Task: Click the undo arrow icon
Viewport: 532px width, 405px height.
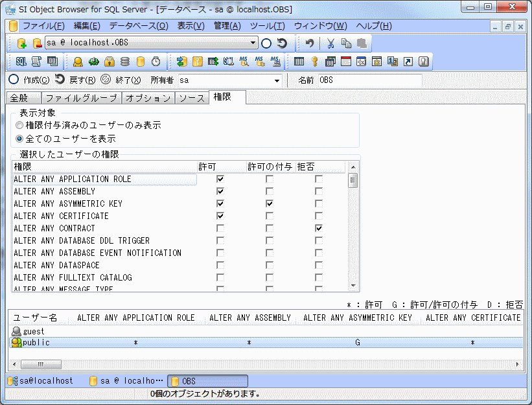Action: (310, 43)
